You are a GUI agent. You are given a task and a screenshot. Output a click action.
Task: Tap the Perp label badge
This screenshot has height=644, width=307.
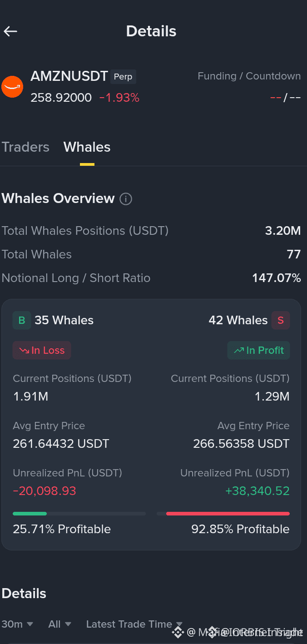(123, 77)
